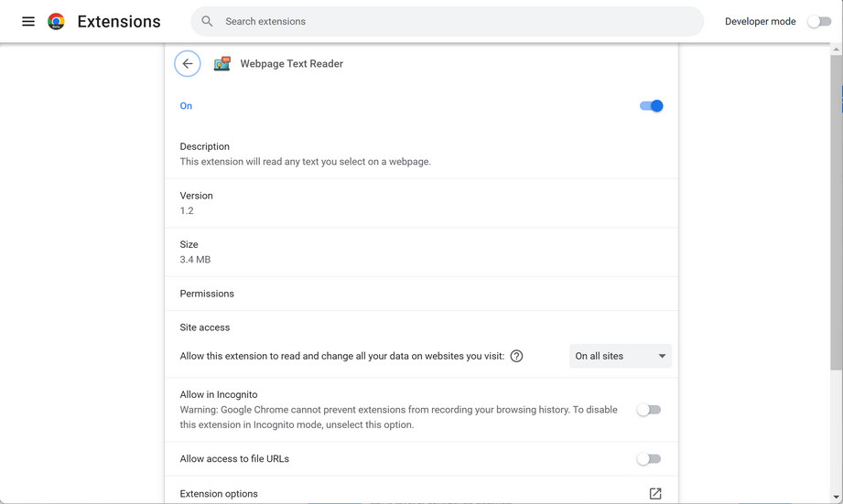Go back using the arrow button
The width and height of the screenshot is (843, 504).
click(x=188, y=64)
